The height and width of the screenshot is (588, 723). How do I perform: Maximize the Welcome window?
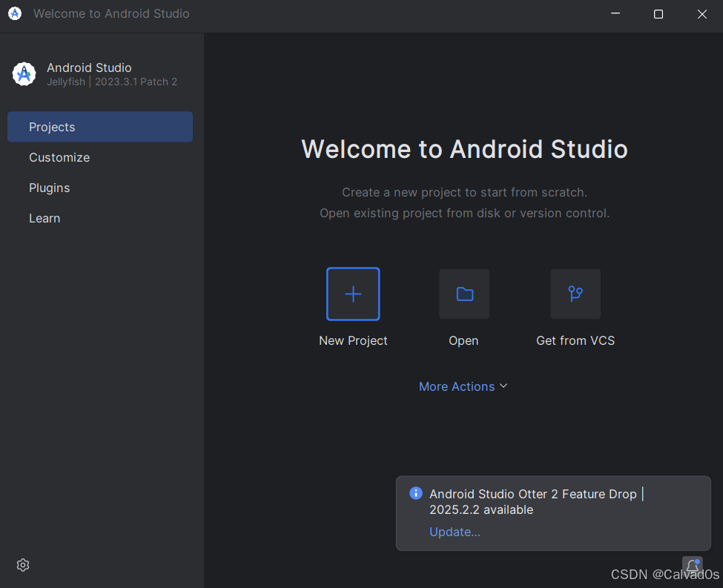tap(658, 14)
